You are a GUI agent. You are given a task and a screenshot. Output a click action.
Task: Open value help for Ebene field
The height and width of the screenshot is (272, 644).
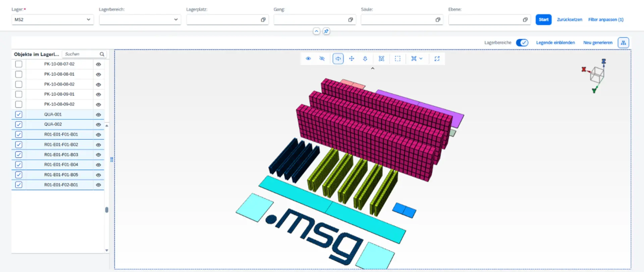click(525, 20)
